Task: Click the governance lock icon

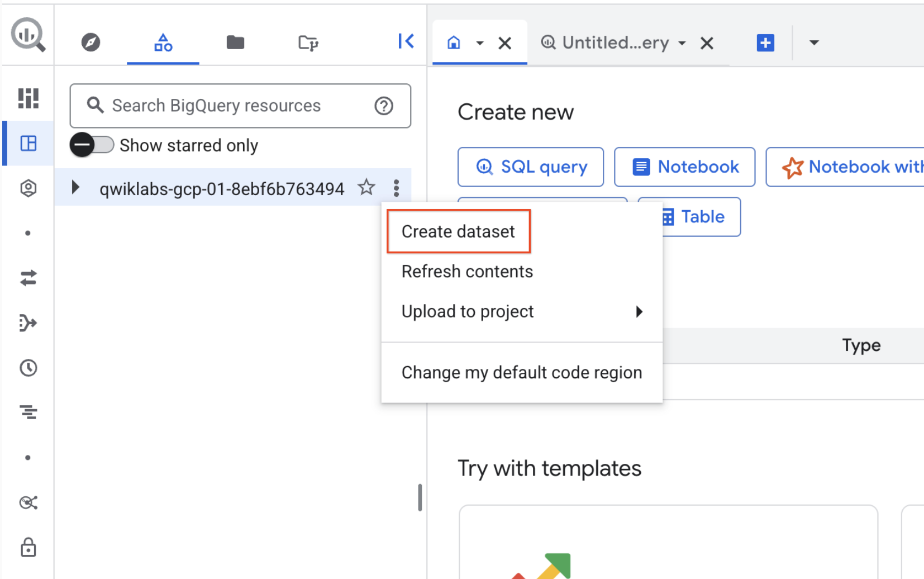Action: tap(27, 548)
